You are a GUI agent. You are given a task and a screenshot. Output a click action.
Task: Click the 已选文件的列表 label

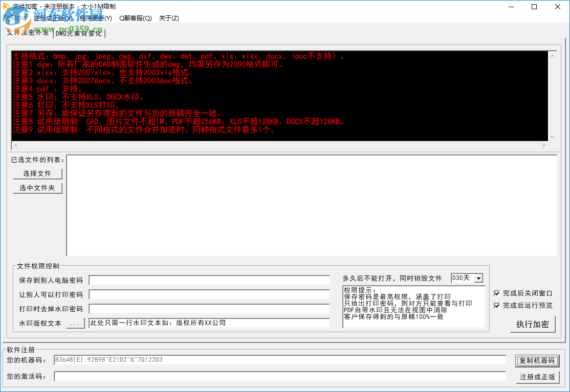point(37,159)
